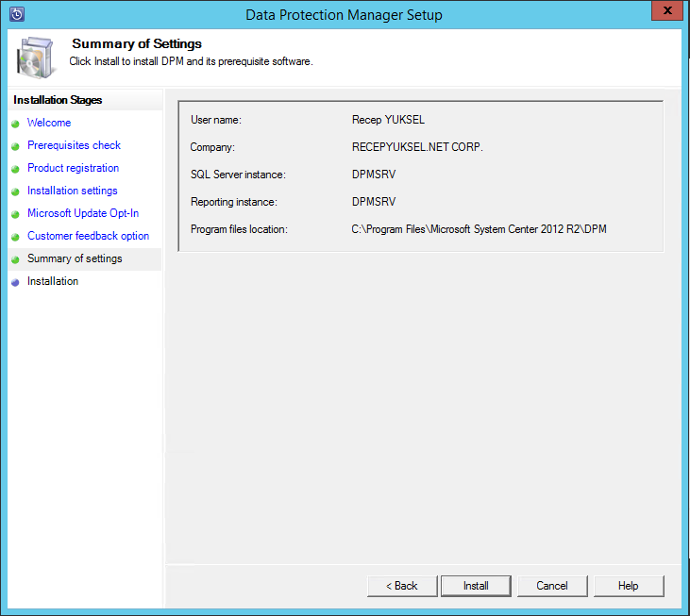This screenshot has width=690, height=616.
Task: Click the setup disc box icon
Action: pos(36,58)
